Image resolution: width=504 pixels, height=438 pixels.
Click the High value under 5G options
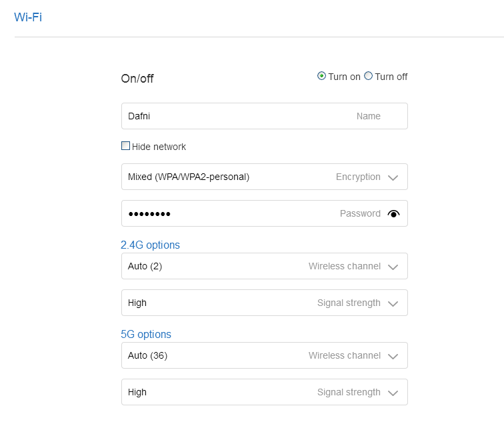(x=137, y=392)
